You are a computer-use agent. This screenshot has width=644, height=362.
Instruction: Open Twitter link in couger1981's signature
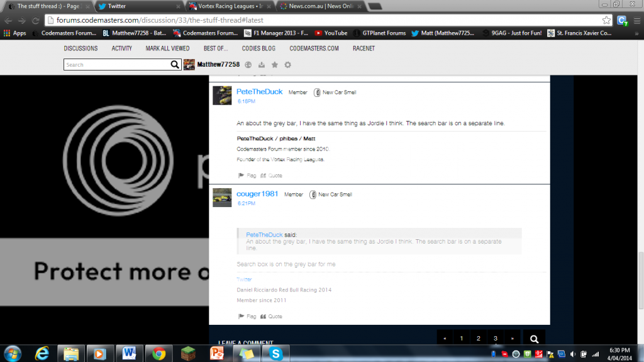pos(244,280)
